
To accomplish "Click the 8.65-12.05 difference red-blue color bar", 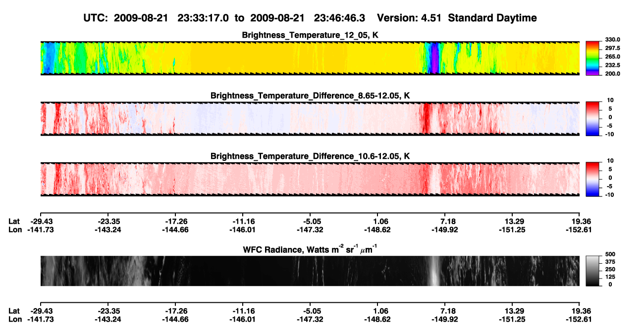I will [x=593, y=118].
